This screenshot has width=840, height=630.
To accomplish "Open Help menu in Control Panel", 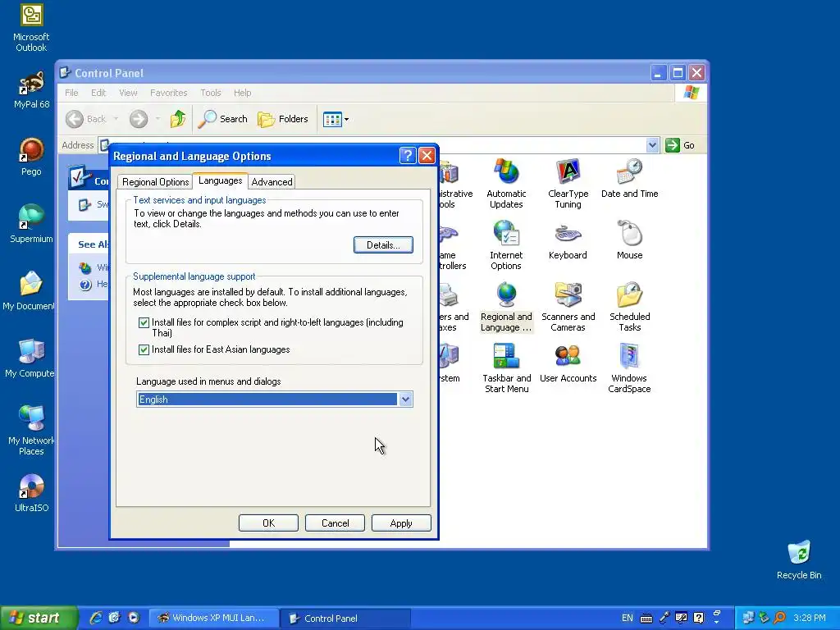I will coord(242,93).
